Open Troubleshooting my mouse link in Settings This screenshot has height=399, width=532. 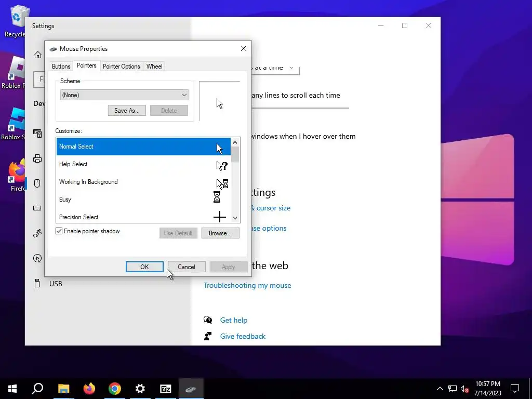(247, 285)
